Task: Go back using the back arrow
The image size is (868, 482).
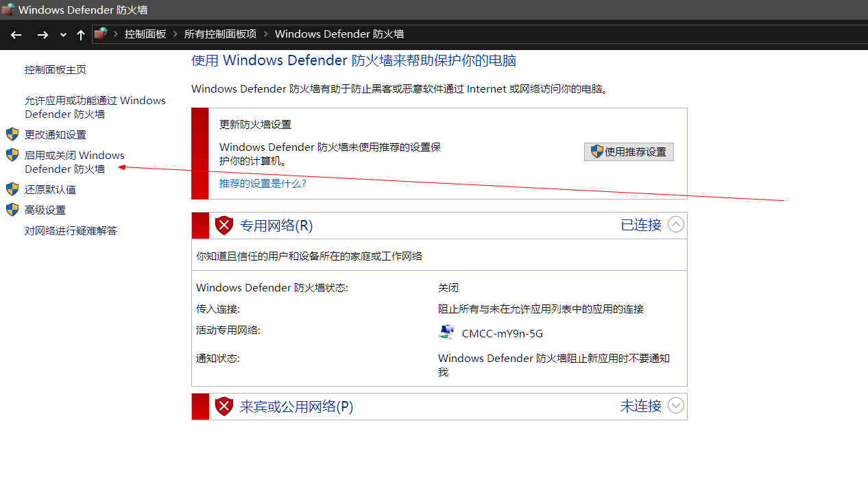Action: pyautogui.click(x=16, y=34)
